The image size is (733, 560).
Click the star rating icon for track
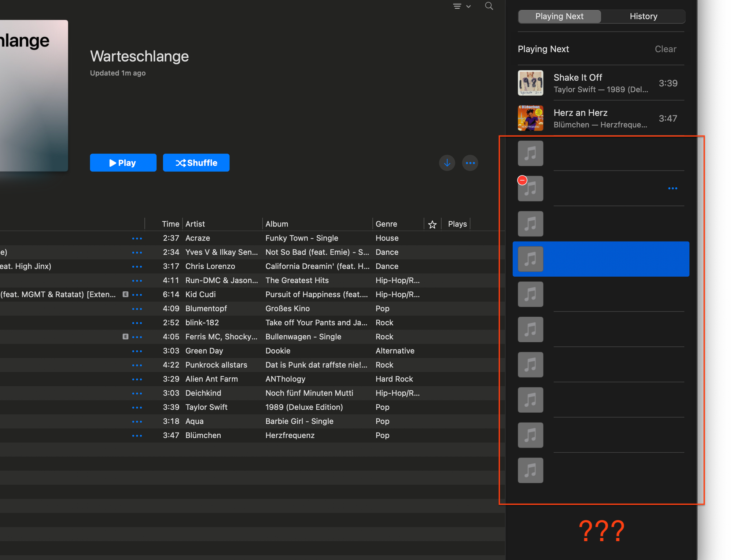pos(432,224)
